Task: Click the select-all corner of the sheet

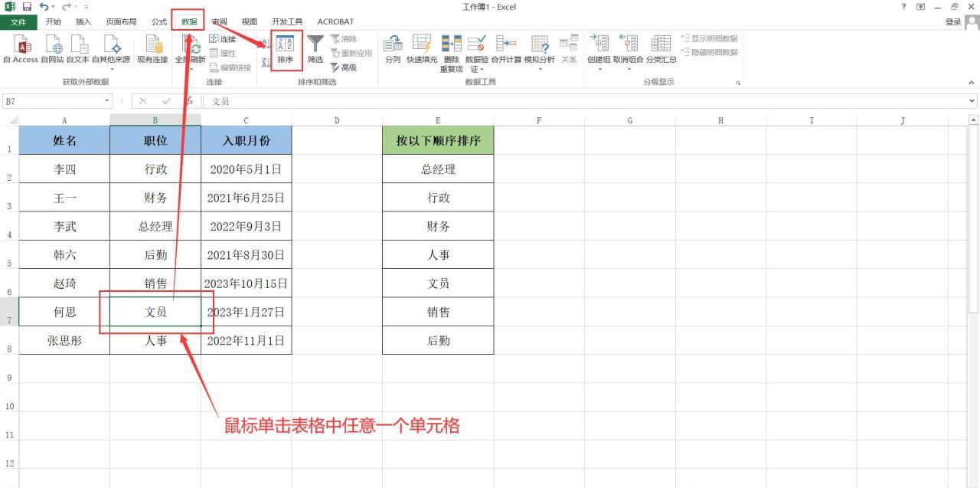Action: click(x=9, y=120)
